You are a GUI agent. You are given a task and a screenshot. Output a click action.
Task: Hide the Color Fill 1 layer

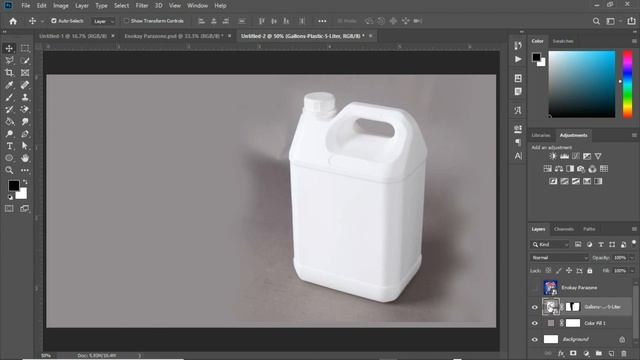pyautogui.click(x=535, y=323)
